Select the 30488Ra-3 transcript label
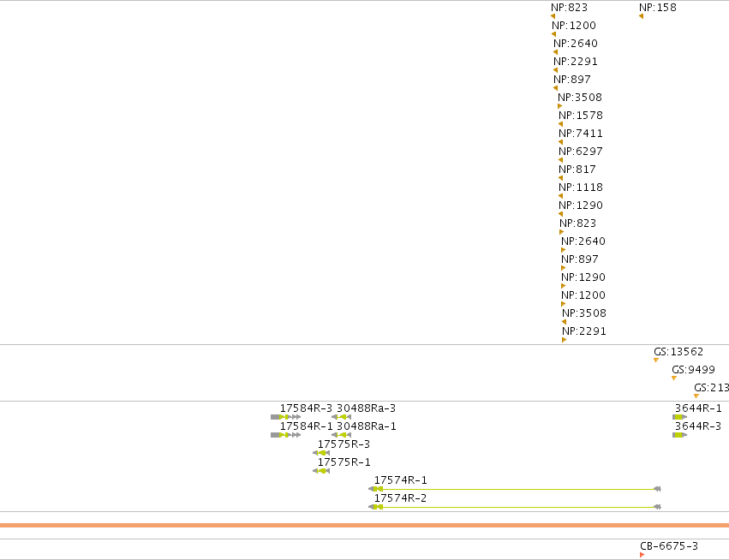Viewport: 729px width, 560px height. click(366, 408)
